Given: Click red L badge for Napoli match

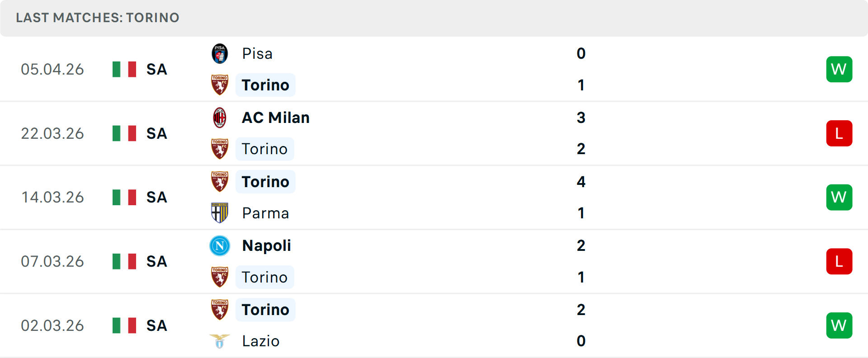Looking at the screenshot, I should coord(839,261).
